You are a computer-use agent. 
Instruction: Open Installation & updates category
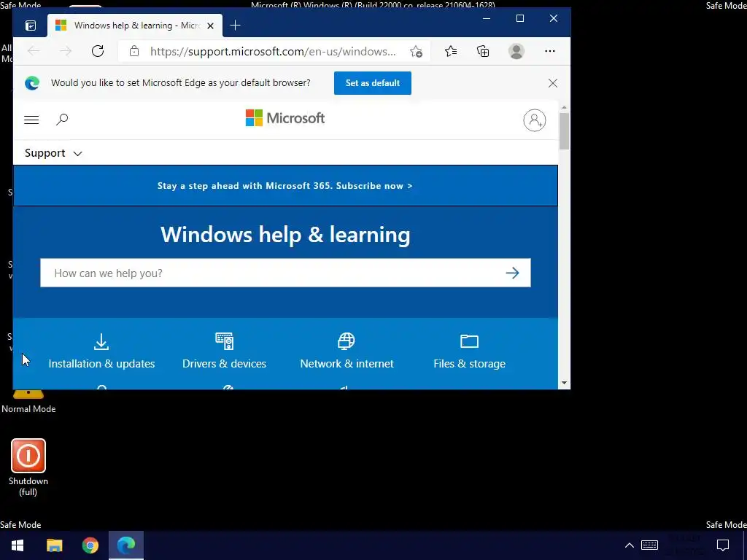point(101,351)
